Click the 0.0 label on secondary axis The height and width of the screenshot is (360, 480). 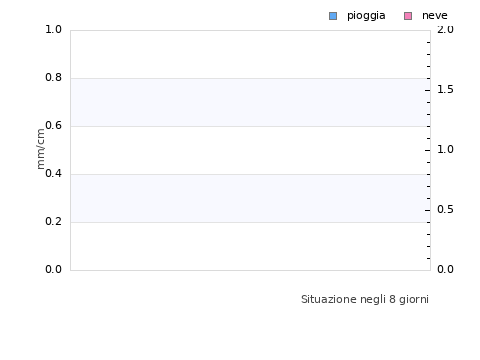coord(445,270)
